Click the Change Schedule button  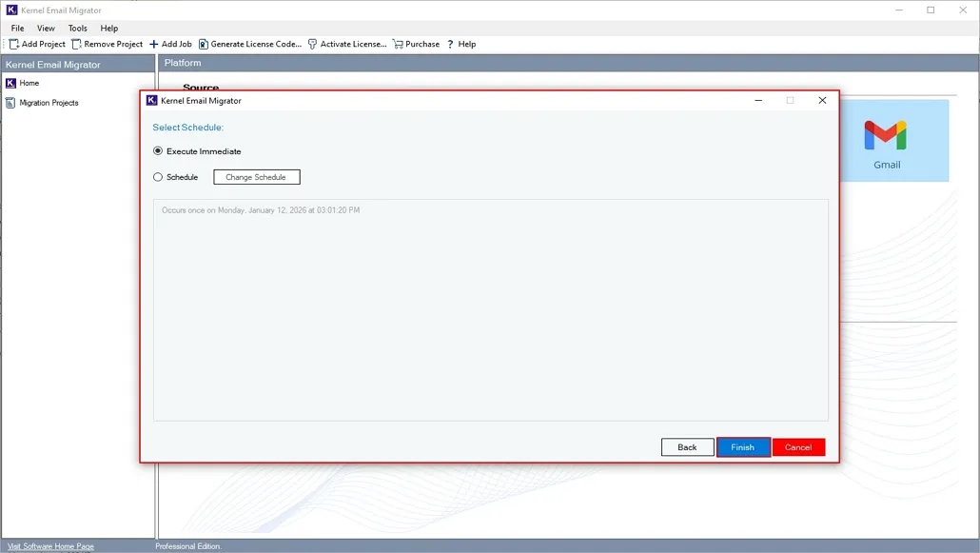click(x=256, y=176)
